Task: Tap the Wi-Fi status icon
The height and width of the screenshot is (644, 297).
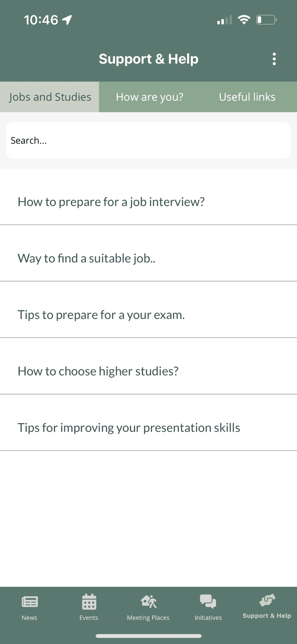Action: pyautogui.click(x=244, y=19)
